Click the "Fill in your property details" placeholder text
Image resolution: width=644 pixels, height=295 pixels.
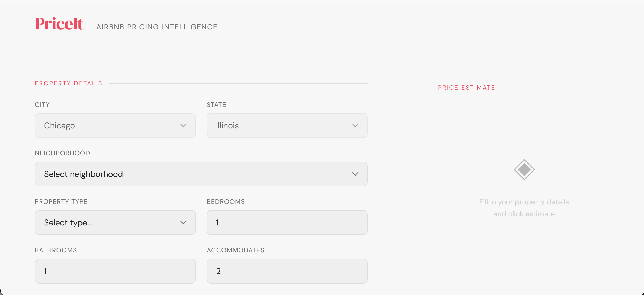[524, 202]
